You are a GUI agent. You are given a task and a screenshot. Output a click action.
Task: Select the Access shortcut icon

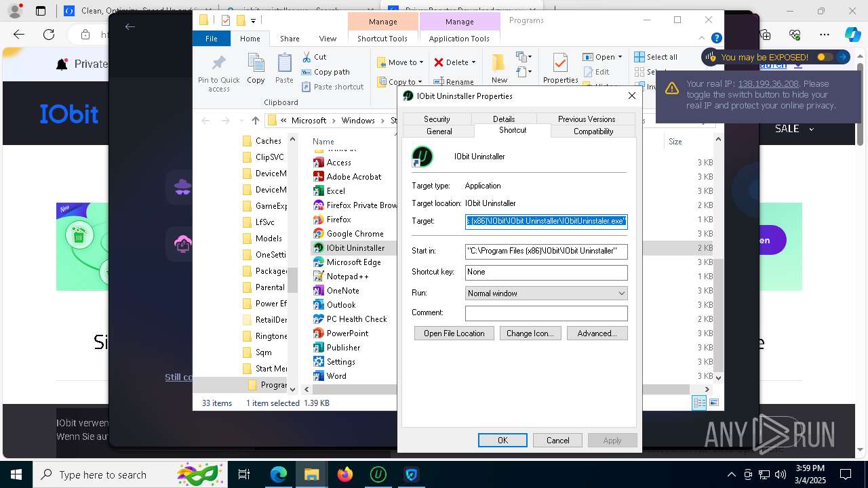(x=319, y=163)
